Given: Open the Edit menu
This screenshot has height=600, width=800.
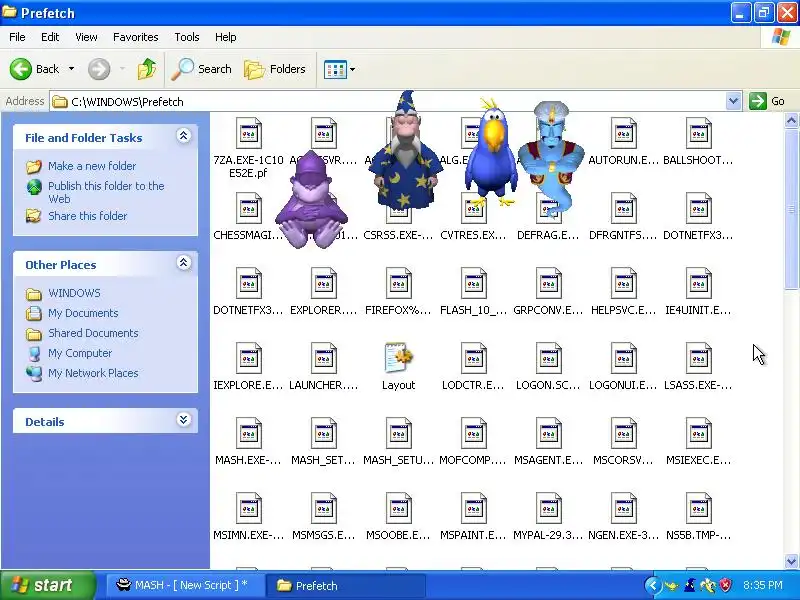Looking at the screenshot, I should [50, 37].
